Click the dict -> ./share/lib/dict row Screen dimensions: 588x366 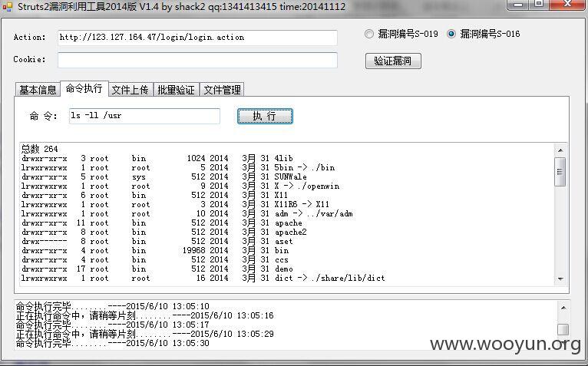(x=203, y=279)
